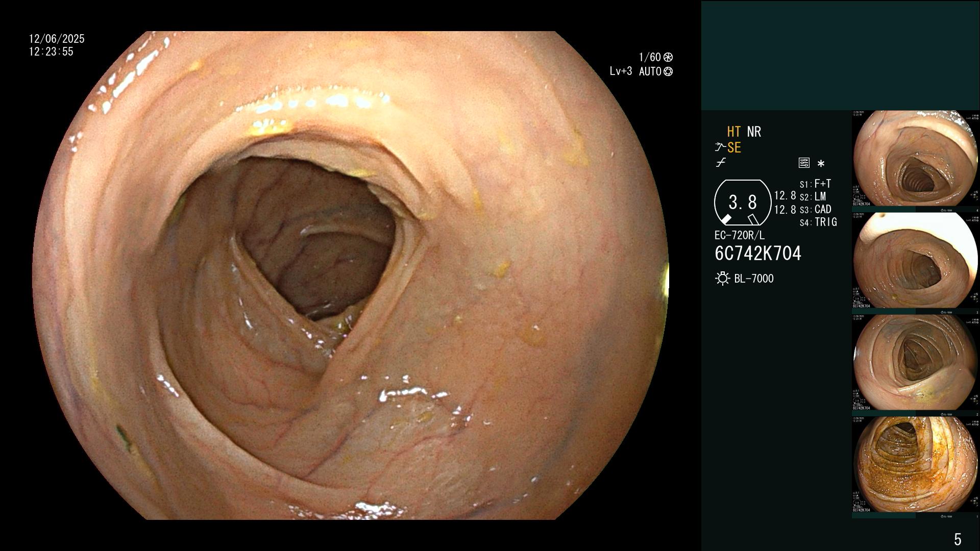This screenshot has width=980, height=551.
Task: Click the asterisk indicator icon
Action: click(821, 164)
